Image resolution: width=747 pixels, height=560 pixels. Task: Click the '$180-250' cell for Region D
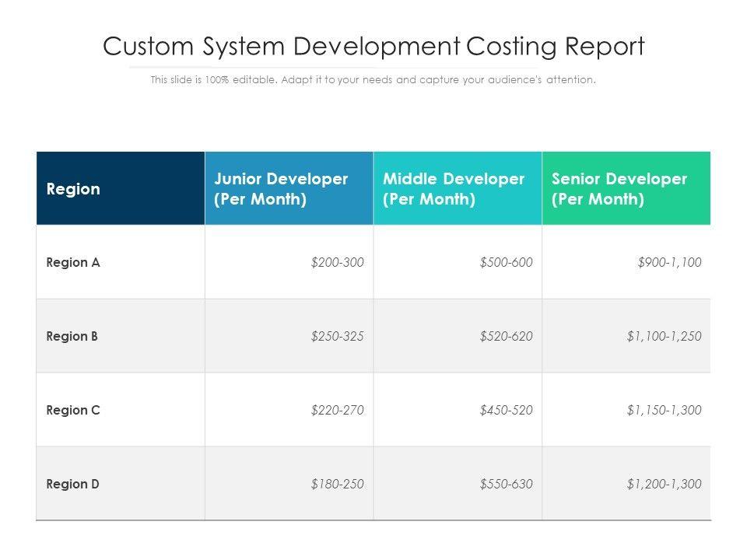pos(337,484)
